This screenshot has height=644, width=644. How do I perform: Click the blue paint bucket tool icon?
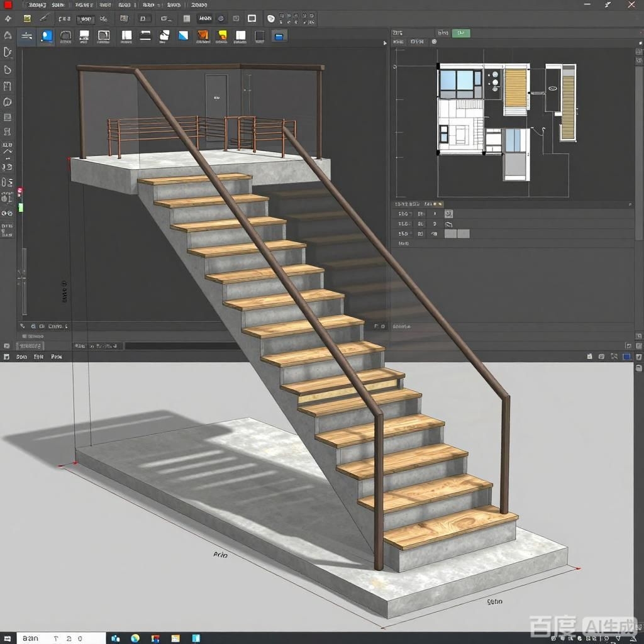pyautogui.click(x=46, y=36)
